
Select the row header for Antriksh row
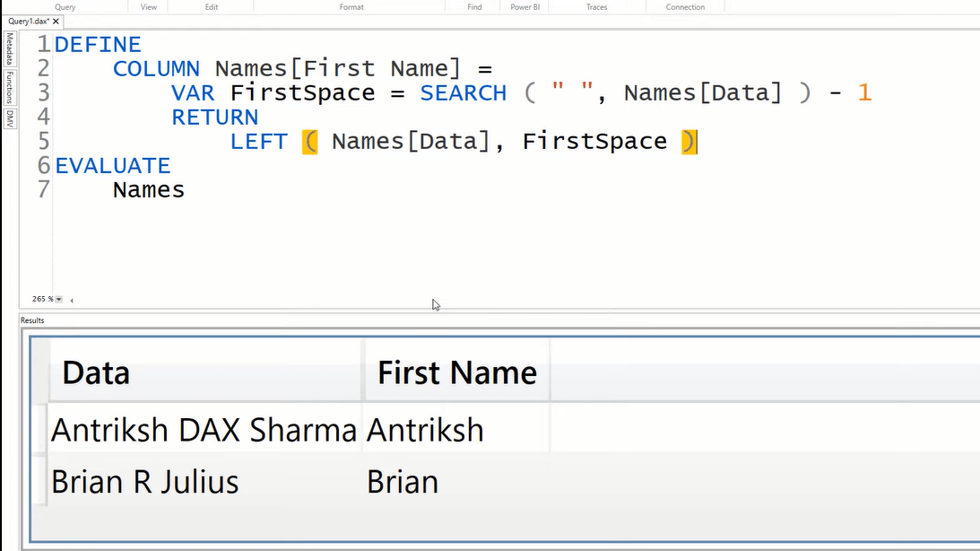39,429
